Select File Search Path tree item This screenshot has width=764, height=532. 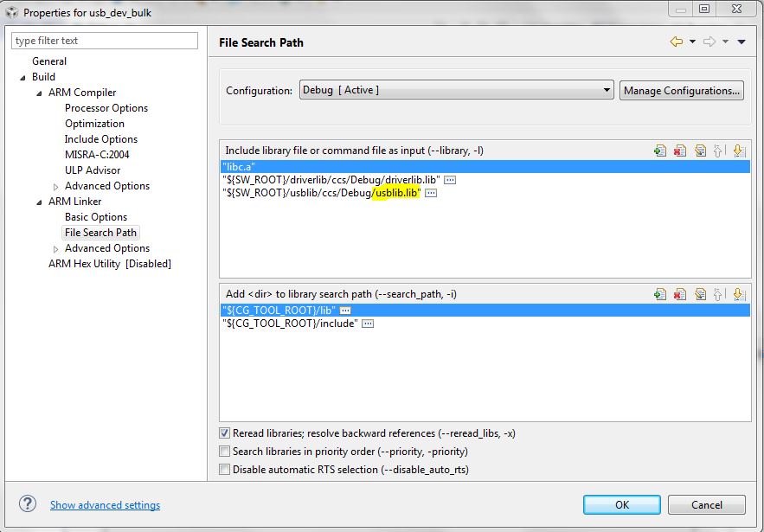tap(101, 233)
